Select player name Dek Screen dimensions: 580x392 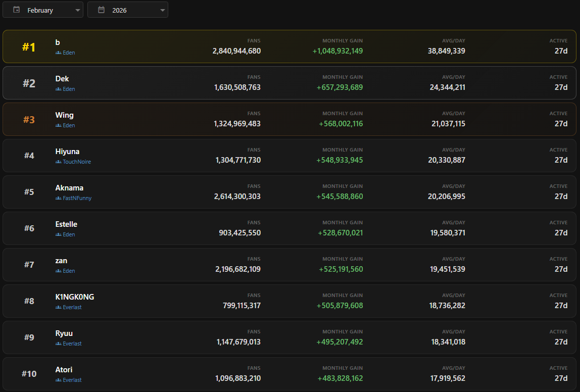pyautogui.click(x=62, y=79)
